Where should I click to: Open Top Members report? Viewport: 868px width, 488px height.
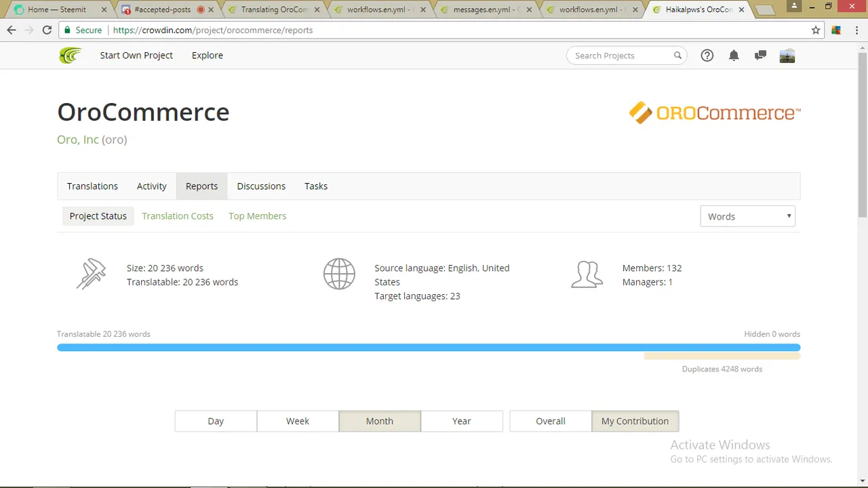pos(258,216)
